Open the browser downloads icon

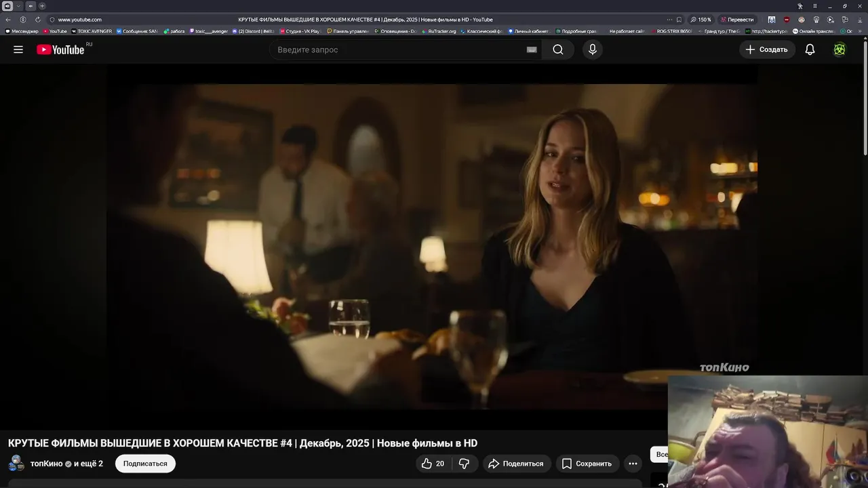pos(860,20)
